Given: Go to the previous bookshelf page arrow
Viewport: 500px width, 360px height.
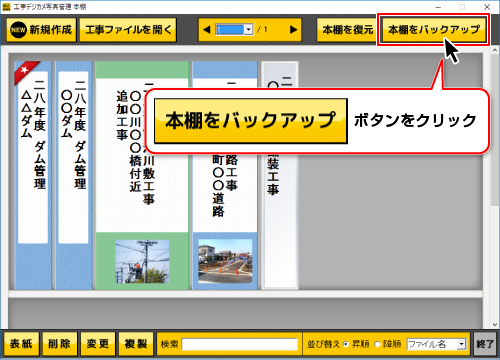Looking at the screenshot, I should point(207,30).
